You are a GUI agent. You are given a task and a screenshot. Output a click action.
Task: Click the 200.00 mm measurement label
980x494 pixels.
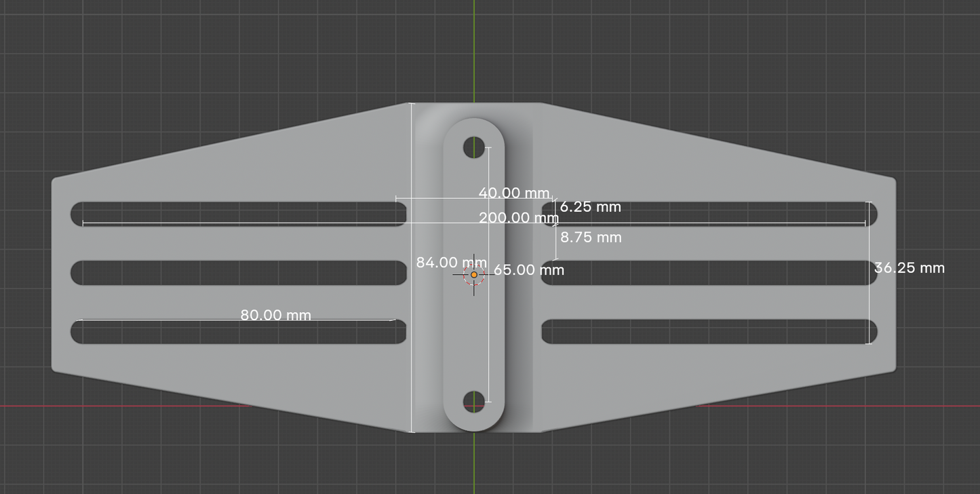[x=518, y=218]
